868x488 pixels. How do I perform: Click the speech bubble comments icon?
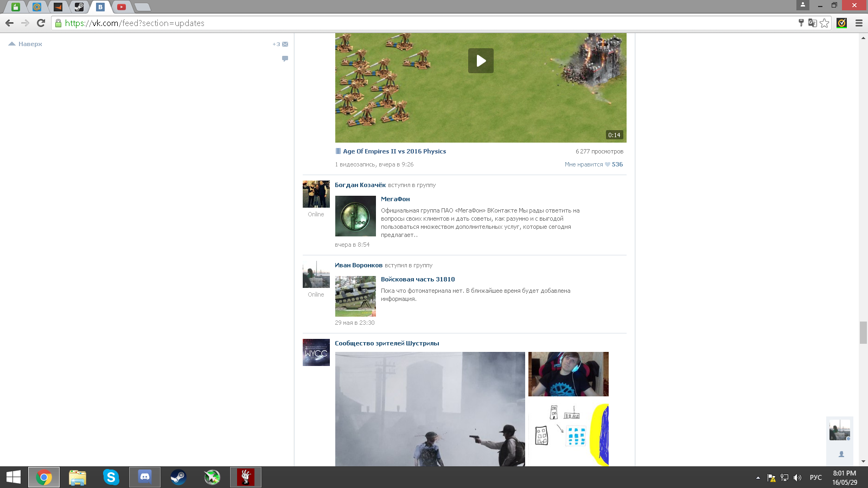pyautogui.click(x=285, y=59)
